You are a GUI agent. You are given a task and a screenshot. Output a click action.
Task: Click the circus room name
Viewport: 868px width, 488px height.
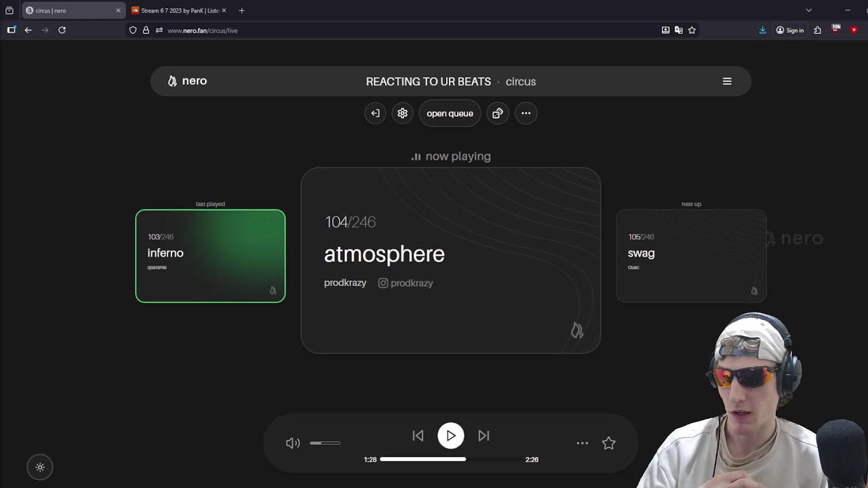pos(521,81)
